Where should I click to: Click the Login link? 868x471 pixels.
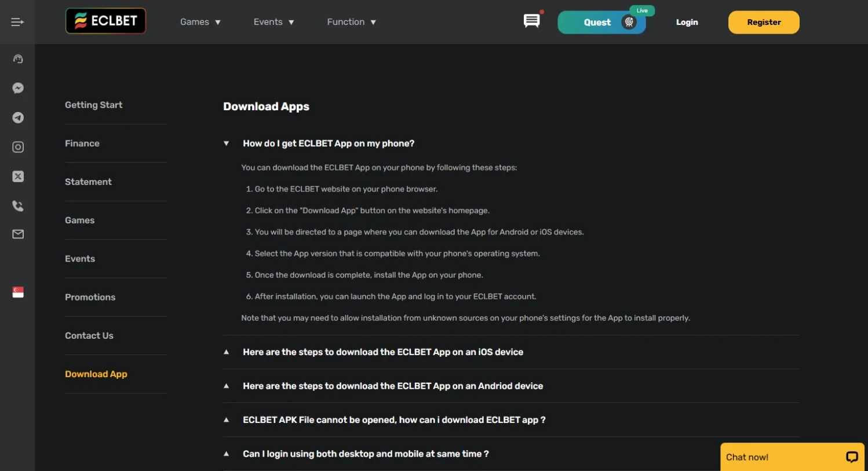point(687,22)
